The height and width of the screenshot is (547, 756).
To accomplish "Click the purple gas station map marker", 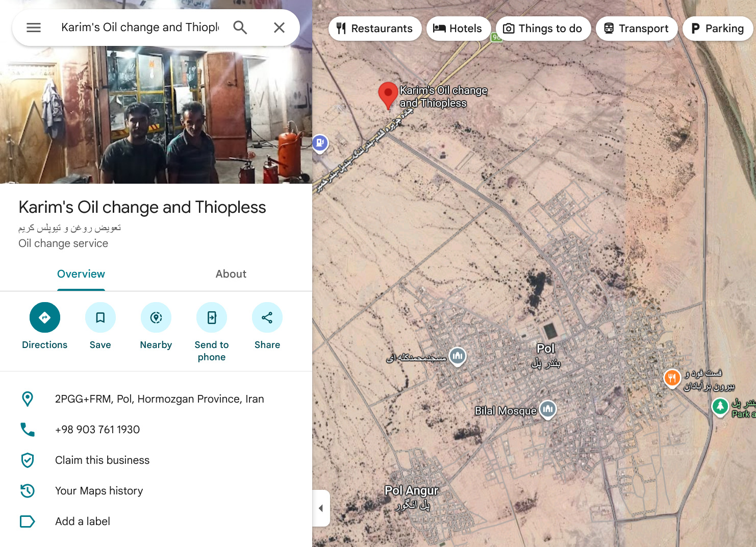I will 320,143.
